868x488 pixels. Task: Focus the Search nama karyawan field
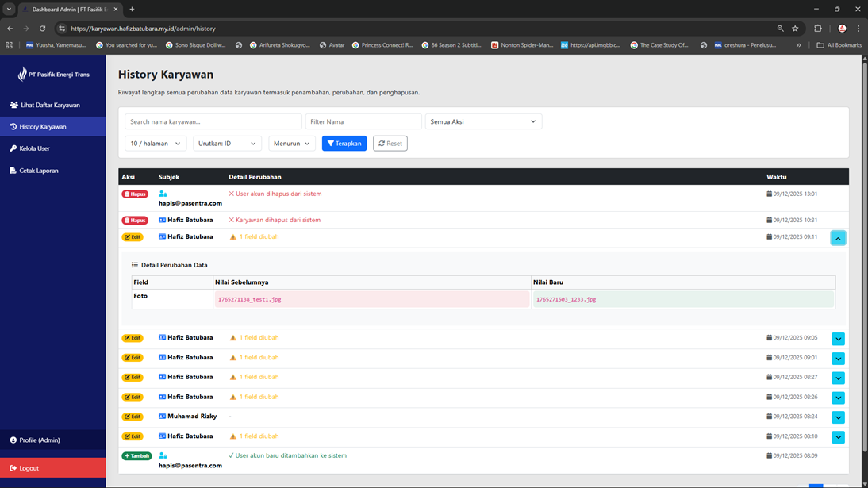tap(213, 121)
